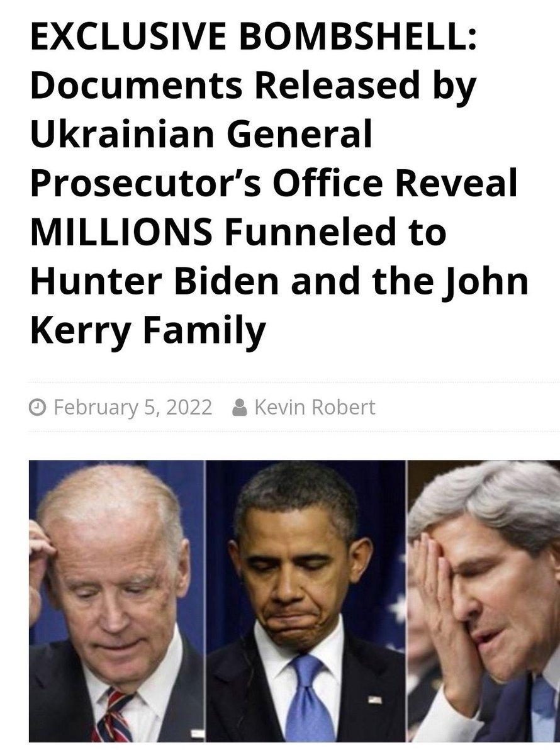The height and width of the screenshot is (755, 560).
Task: Select the middle photo panel with blue tie
Action: click(306, 601)
